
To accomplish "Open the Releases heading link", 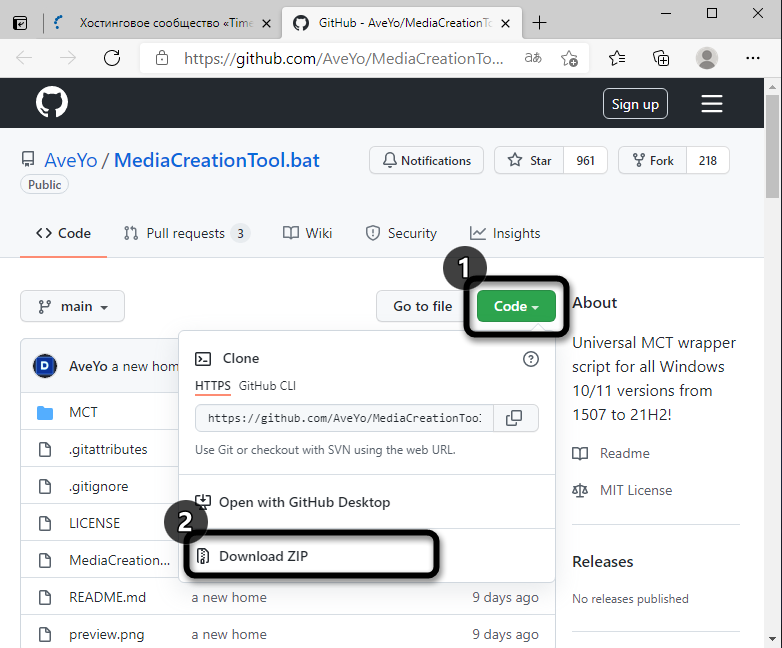I will [x=602, y=562].
